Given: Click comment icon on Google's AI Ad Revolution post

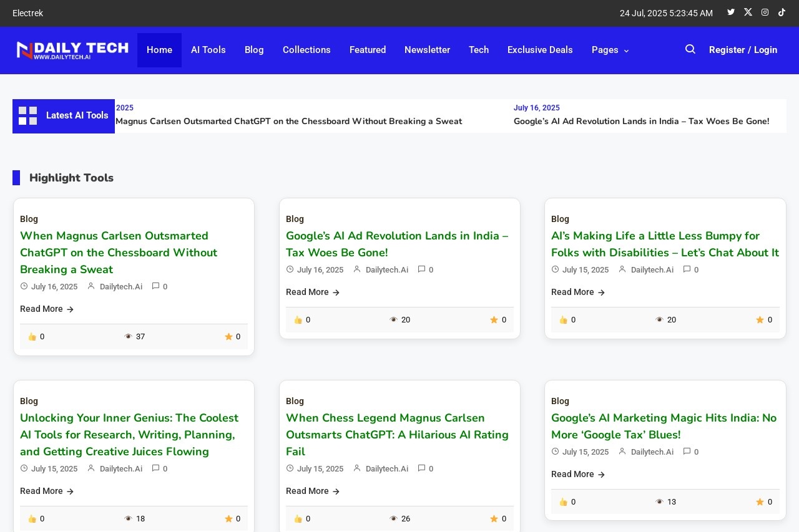Looking at the screenshot, I should tap(421, 269).
